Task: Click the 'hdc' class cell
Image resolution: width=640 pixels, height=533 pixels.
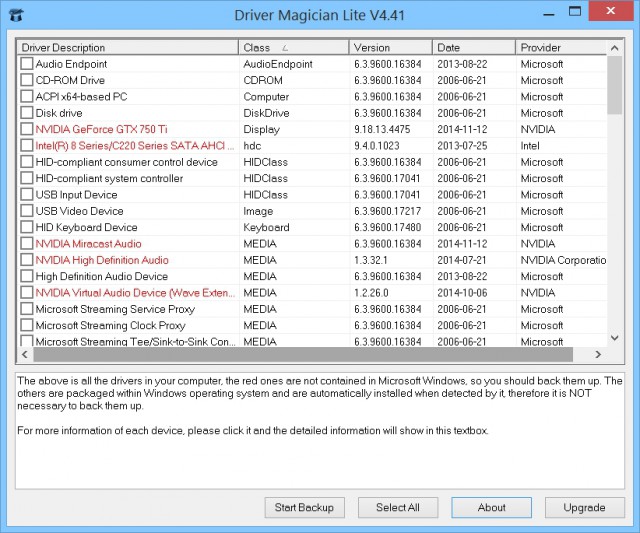Action: (252, 146)
